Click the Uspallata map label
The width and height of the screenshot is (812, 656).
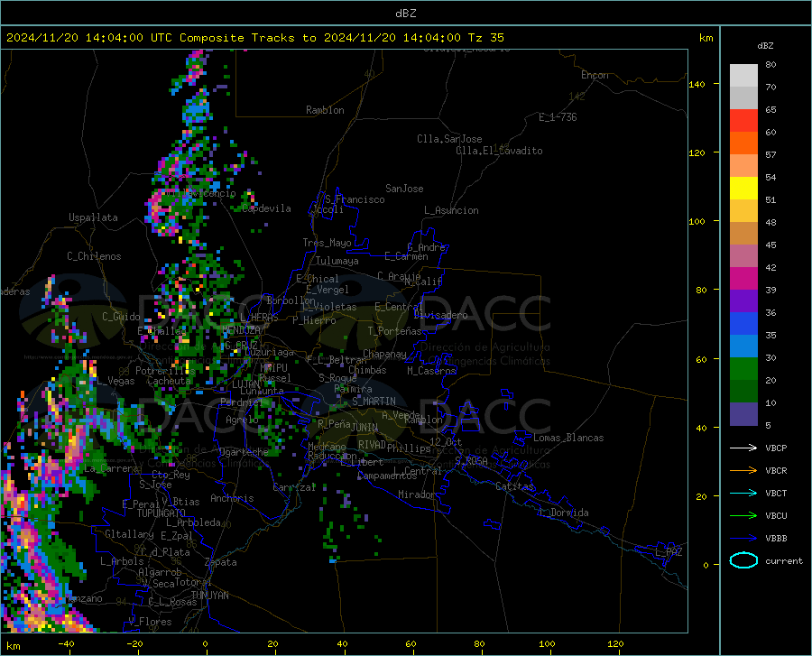tap(93, 217)
